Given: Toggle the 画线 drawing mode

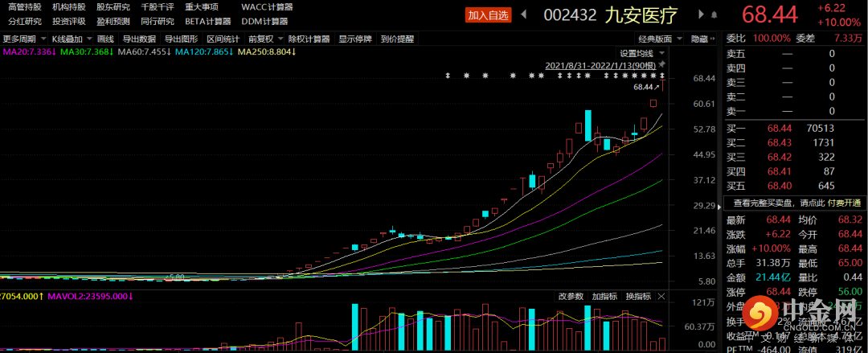Looking at the screenshot, I should [104, 39].
